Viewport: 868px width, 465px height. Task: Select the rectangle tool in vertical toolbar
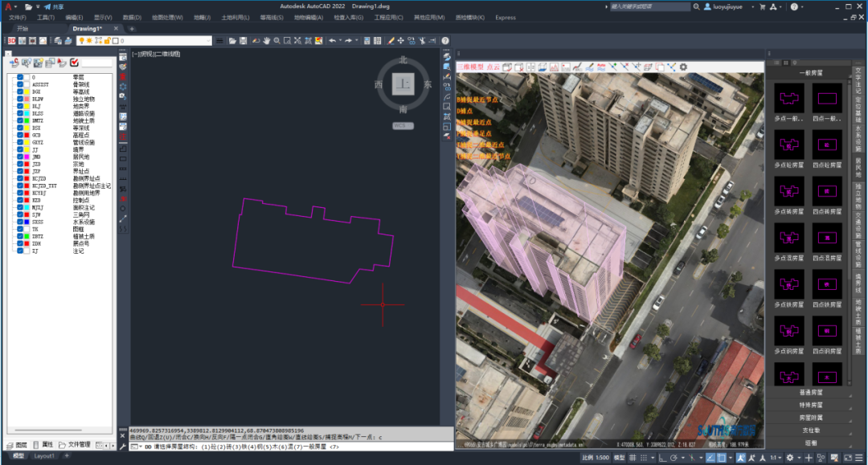pos(123,159)
